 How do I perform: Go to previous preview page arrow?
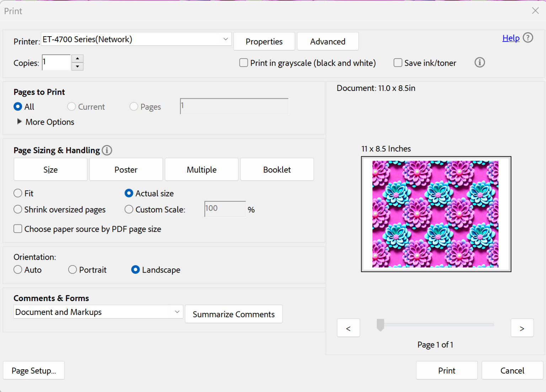pyautogui.click(x=348, y=328)
